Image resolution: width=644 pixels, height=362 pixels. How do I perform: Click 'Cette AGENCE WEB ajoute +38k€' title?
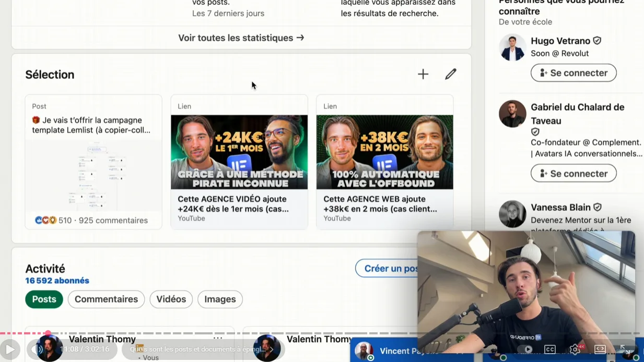pyautogui.click(x=380, y=204)
